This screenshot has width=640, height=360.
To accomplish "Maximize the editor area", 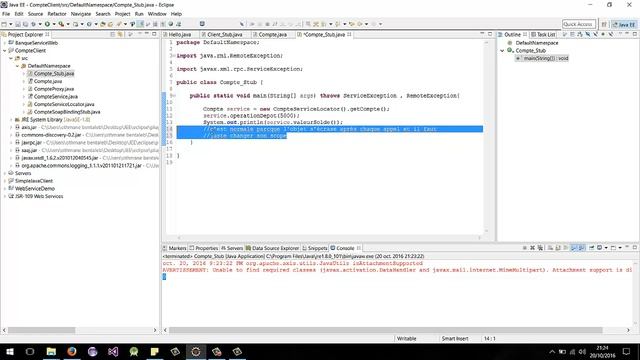I will pyautogui.click(x=490, y=34).
